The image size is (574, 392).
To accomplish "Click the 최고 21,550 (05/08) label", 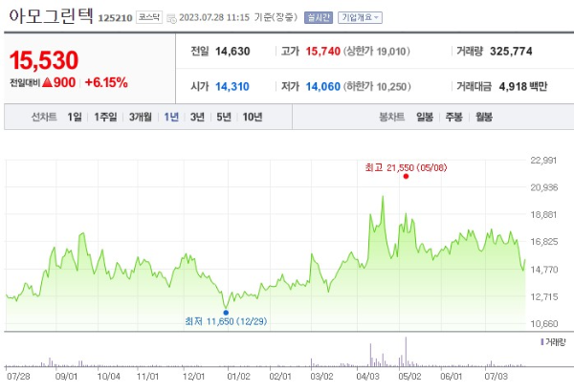I will [406, 168].
